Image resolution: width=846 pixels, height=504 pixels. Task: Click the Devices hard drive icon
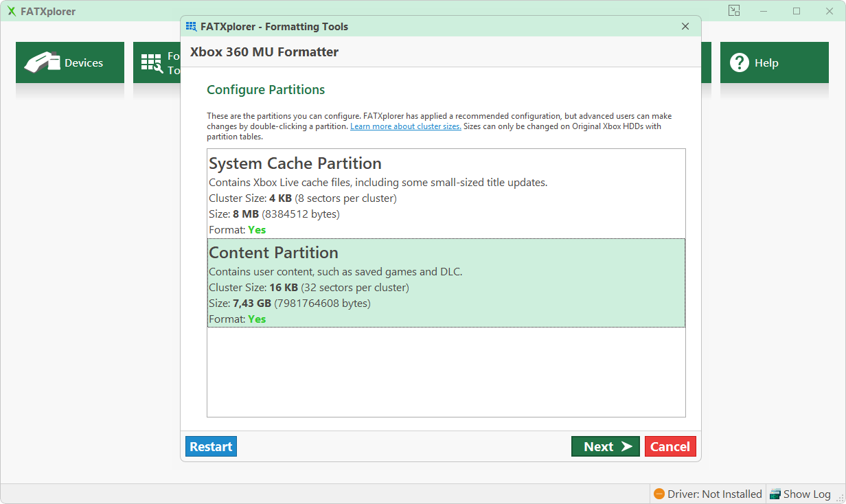coord(43,62)
